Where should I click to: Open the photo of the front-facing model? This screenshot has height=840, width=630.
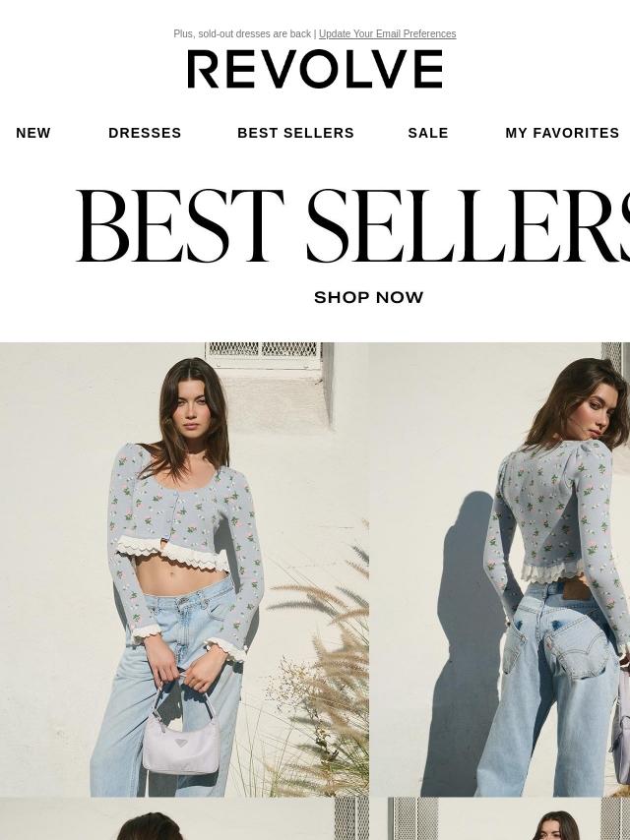184,570
